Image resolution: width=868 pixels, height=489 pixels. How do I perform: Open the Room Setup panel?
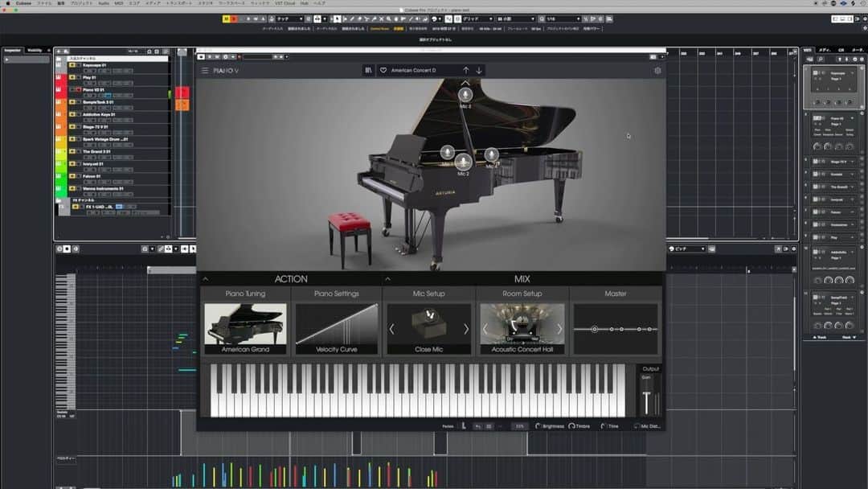522,294
